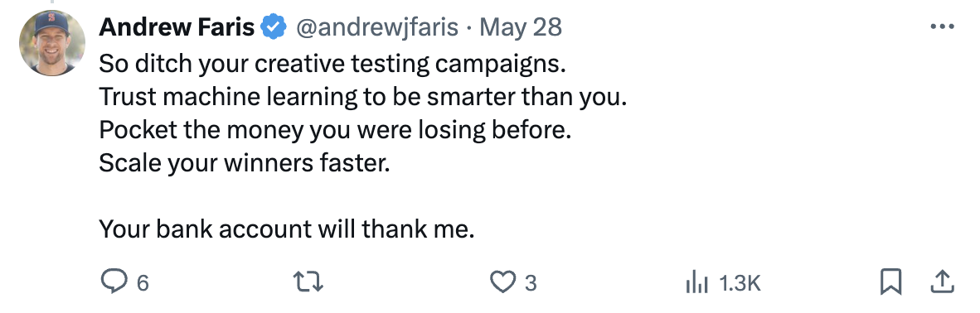Click the like count of 3
The image size is (980, 313).
tap(531, 284)
